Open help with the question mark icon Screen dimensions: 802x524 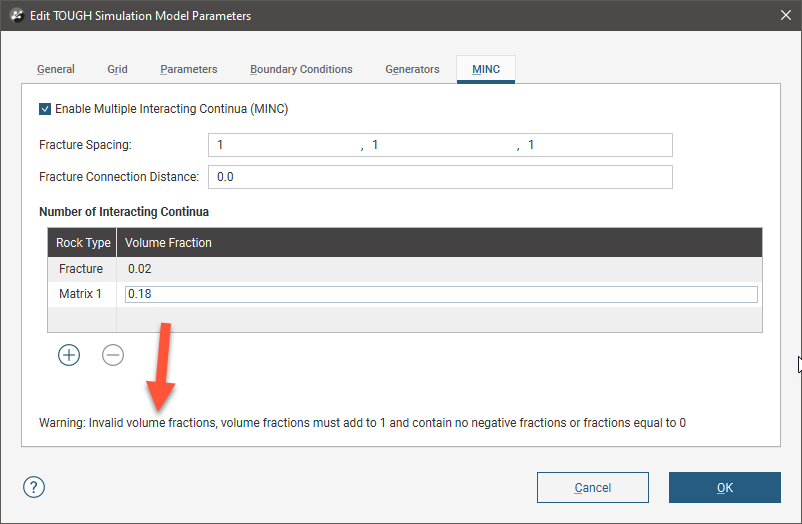tap(34, 487)
